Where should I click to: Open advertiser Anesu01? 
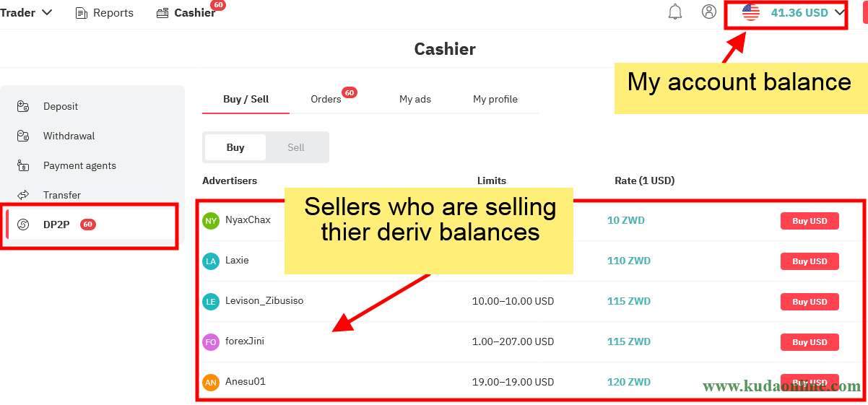tap(246, 381)
